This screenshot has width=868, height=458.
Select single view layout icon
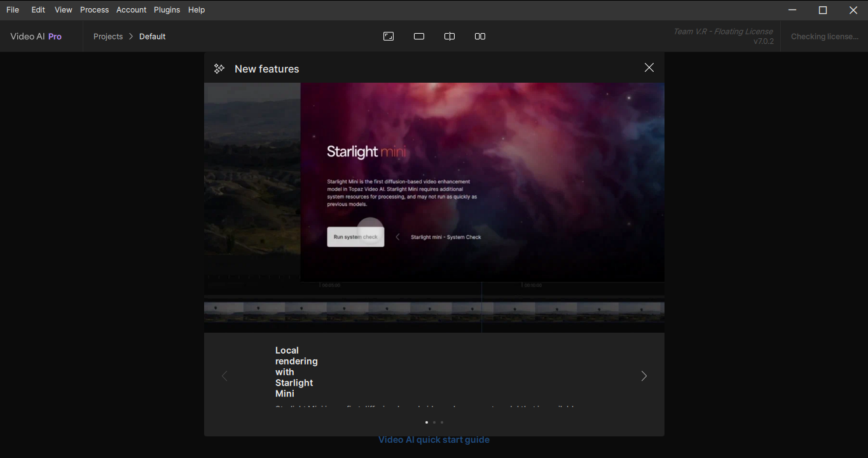(419, 36)
